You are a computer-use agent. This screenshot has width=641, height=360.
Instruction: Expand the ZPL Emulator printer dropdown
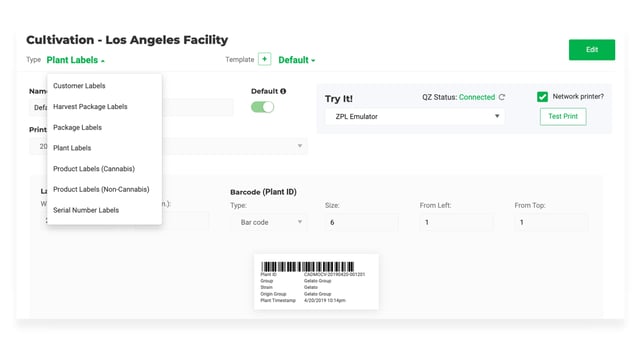pyautogui.click(x=415, y=116)
